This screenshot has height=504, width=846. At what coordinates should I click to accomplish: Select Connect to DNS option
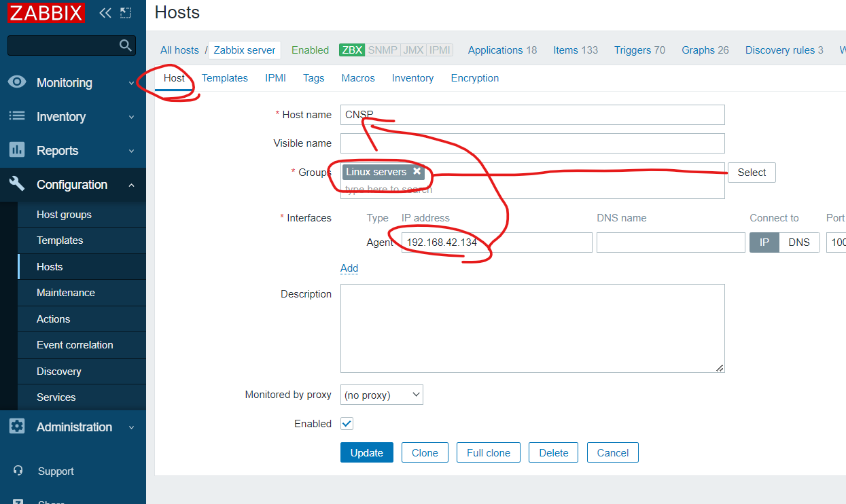point(799,242)
